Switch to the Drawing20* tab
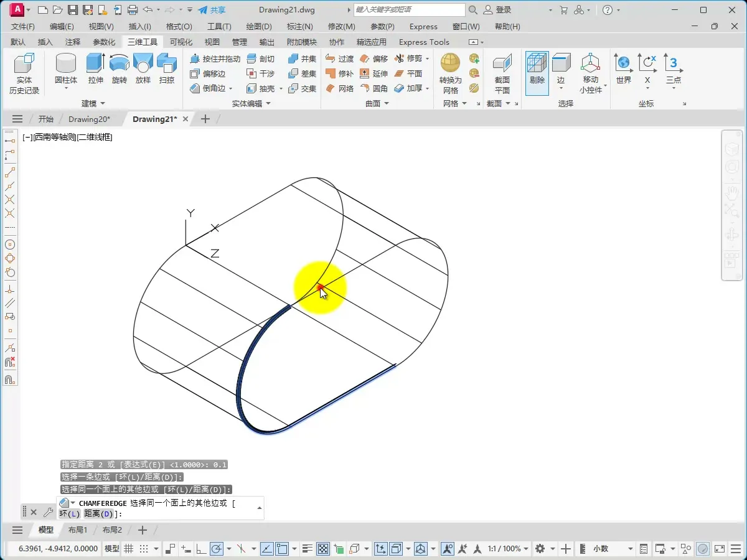The width and height of the screenshot is (747, 560). pyautogui.click(x=89, y=119)
